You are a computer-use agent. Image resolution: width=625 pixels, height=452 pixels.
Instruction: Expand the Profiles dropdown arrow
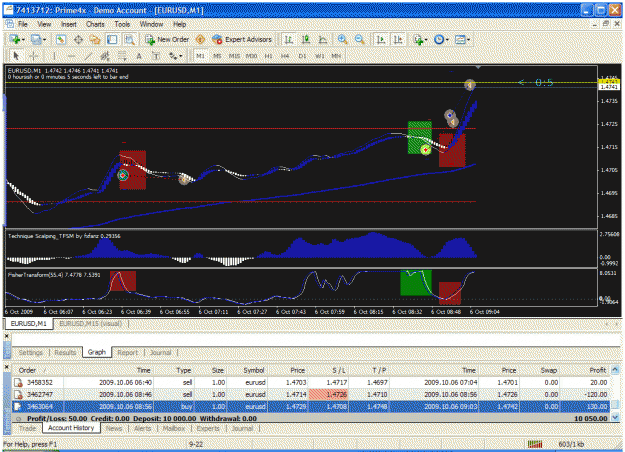(x=44, y=40)
